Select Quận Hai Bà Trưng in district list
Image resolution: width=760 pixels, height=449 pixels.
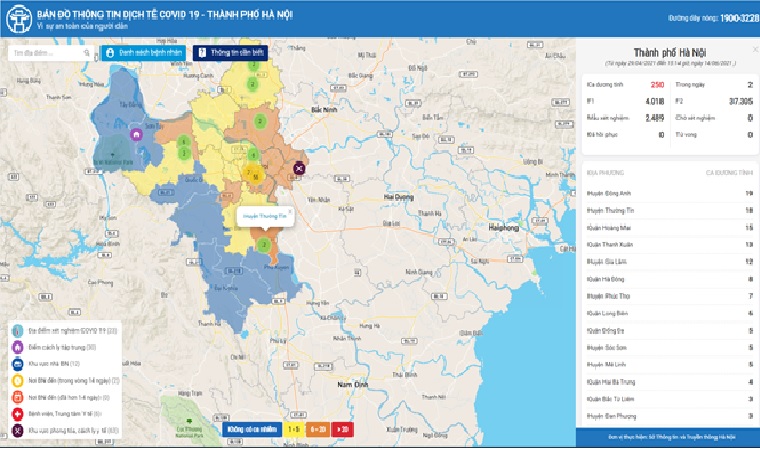(669, 382)
